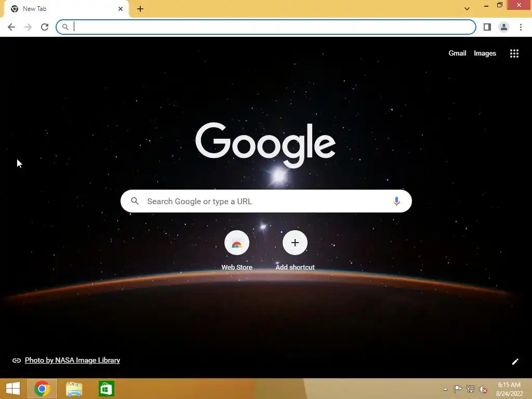This screenshot has height=399, width=532.
Task: Show hidden tray icons arrow
Action: click(x=445, y=389)
